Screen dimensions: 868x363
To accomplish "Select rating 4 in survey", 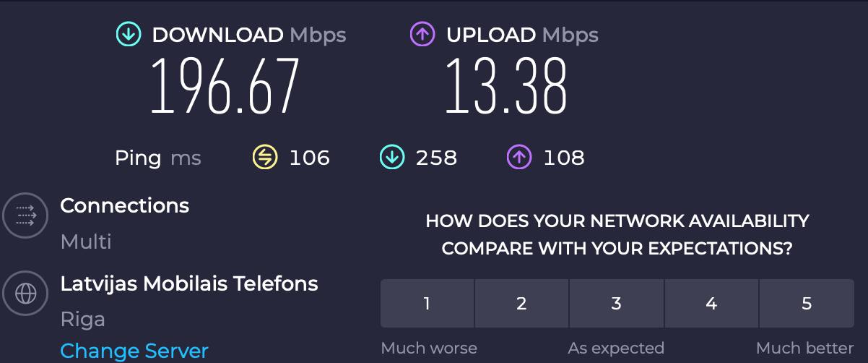I will (711, 303).
